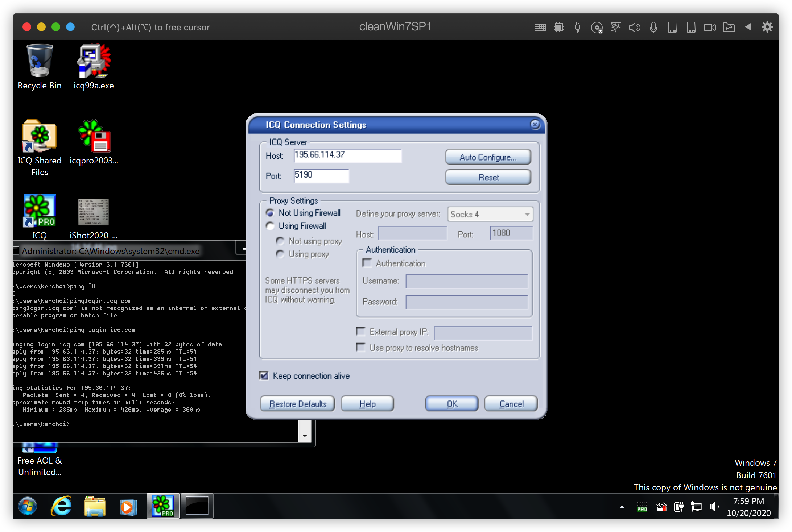Open VM settings gear icon

[767, 27]
